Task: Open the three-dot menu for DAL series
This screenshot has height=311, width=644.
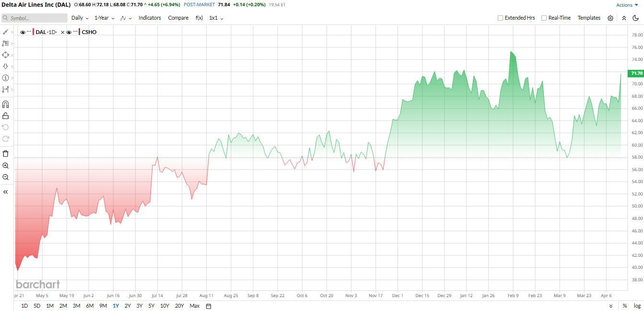Action: coord(29,32)
